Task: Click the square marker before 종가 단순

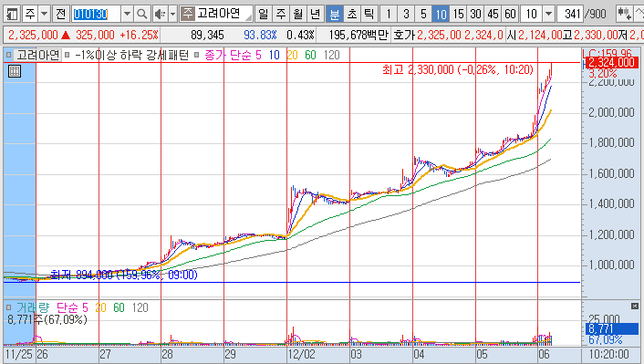Action: 197,55
